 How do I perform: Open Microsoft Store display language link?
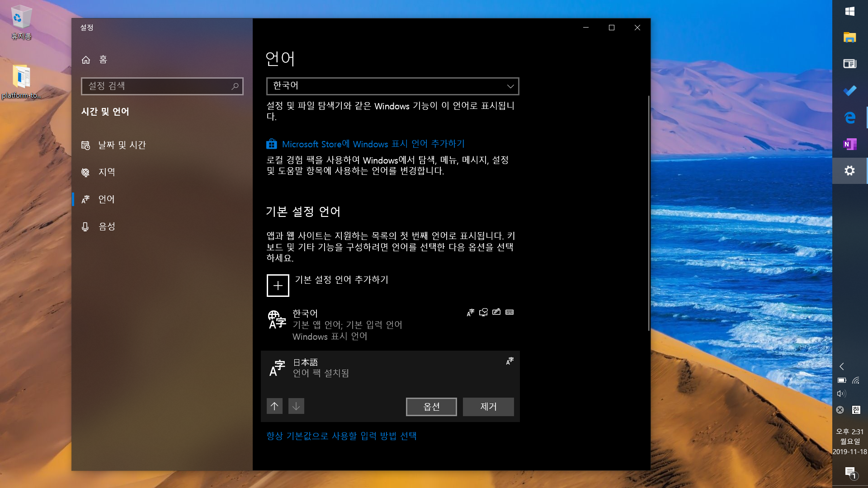pos(373,144)
